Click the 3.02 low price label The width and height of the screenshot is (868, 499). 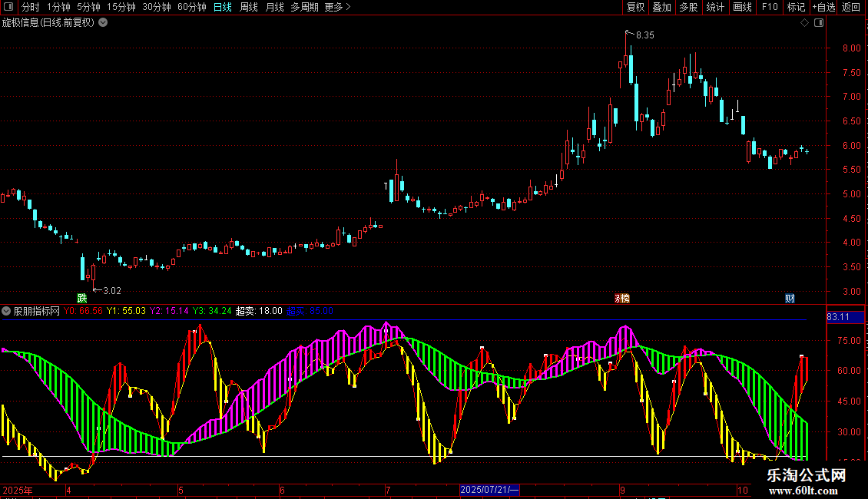coord(112,290)
